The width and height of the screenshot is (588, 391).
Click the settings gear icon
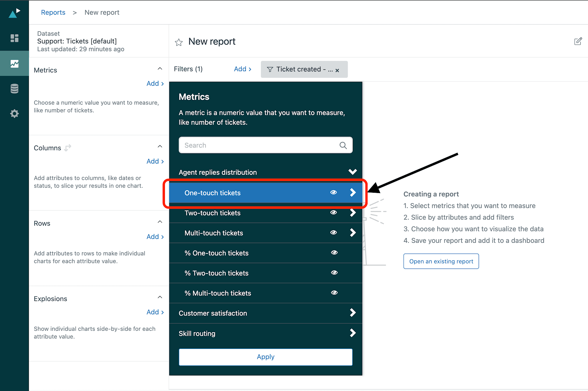[14, 113]
